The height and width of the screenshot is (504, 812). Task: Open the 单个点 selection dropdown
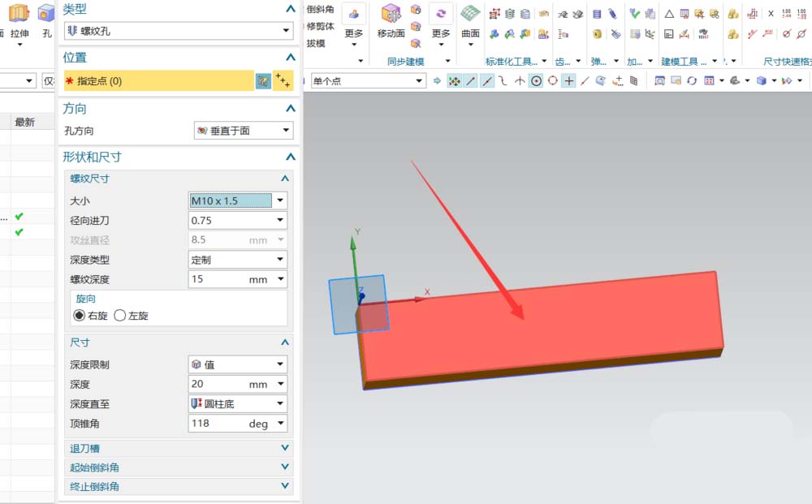[x=369, y=80]
